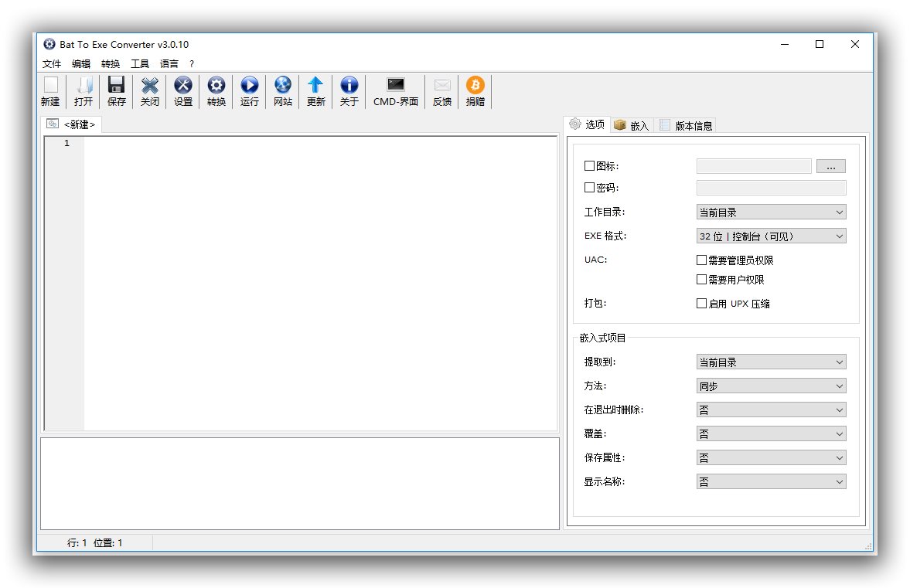Switch to the 版本信息 tab

click(x=686, y=125)
